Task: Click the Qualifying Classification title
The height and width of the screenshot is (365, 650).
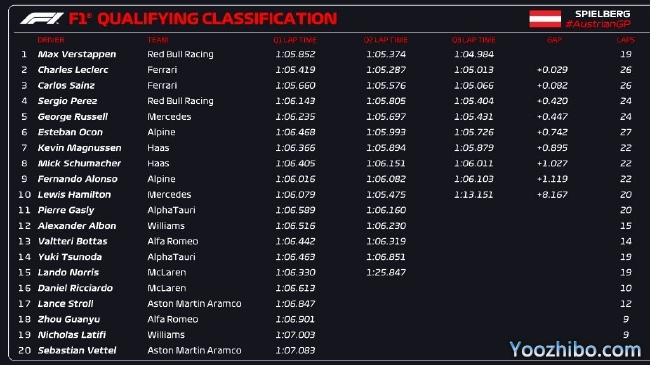Action: (x=203, y=19)
